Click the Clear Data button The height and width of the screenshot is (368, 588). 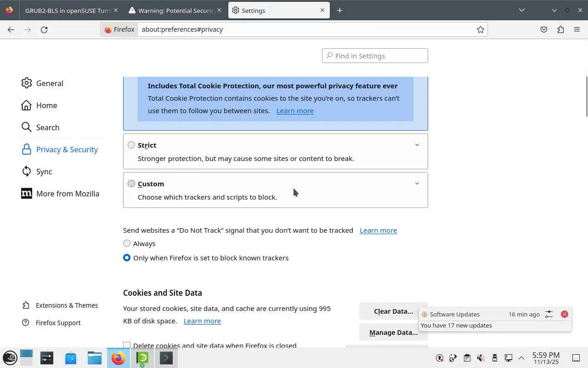point(393,311)
